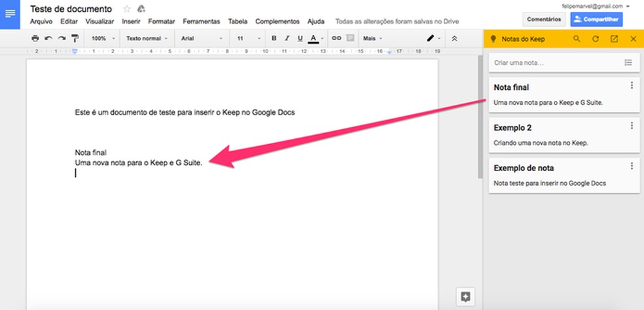This screenshot has width=644, height=310.
Task: Open the Ferramentas menu
Action: pos(202,22)
